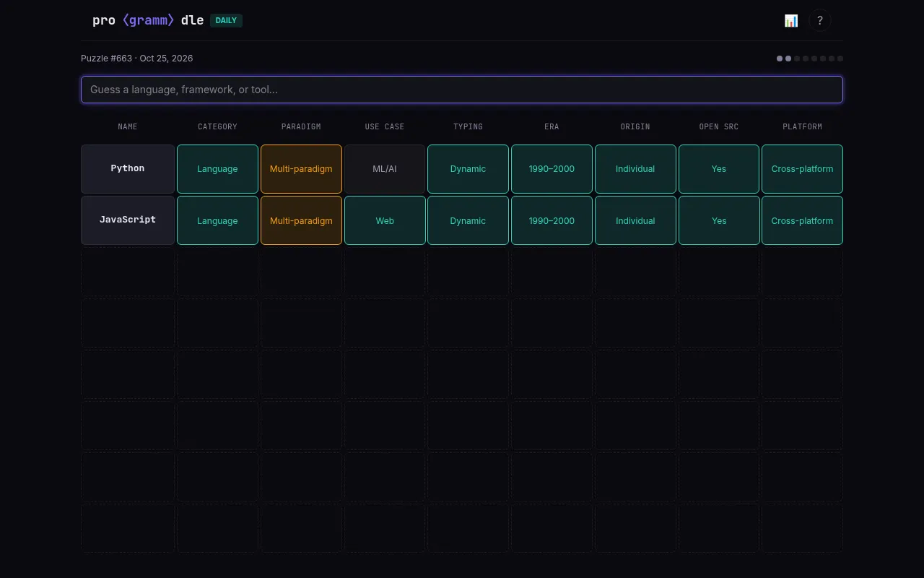Click Python's Dynamic typing cell
The height and width of the screenshot is (578, 924).
pos(468,169)
